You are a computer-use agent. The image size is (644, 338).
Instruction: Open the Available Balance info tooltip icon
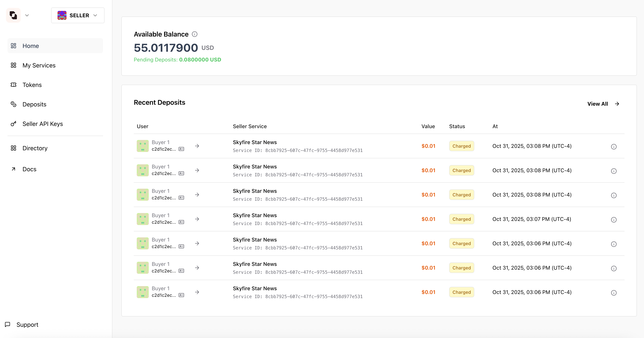coord(195,34)
